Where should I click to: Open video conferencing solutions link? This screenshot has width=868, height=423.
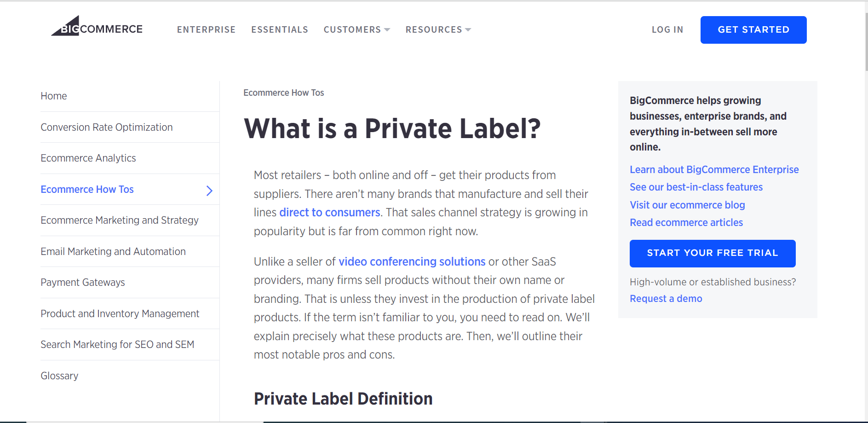pos(412,262)
